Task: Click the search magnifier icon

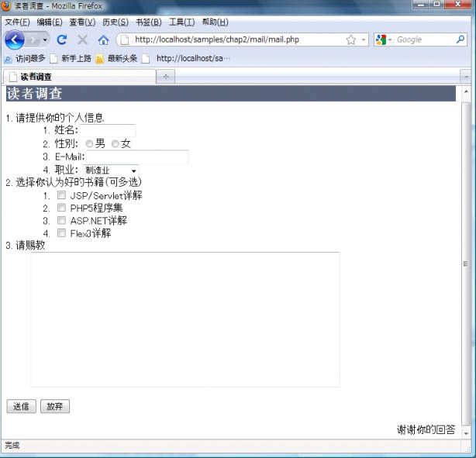Action: click(460, 40)
